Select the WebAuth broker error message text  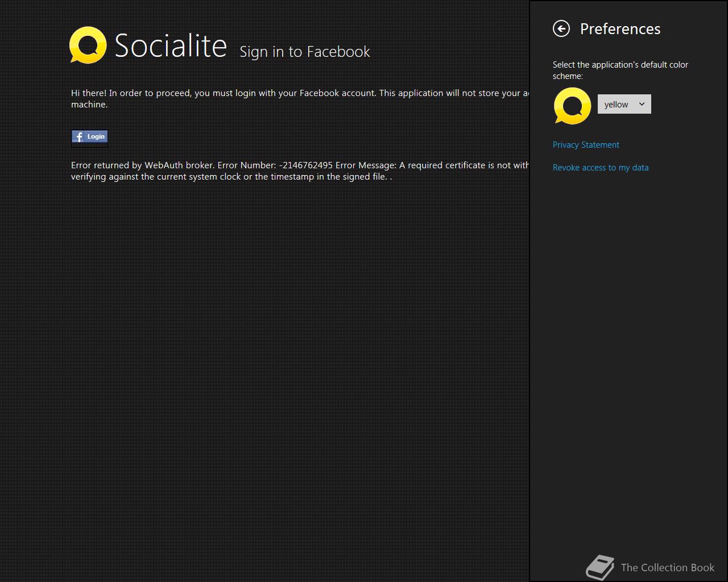(x=300, y=171)
